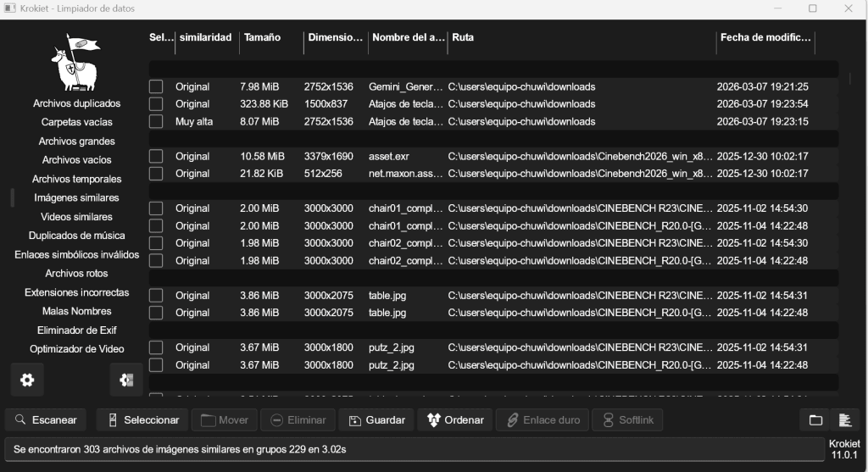The width and height of the screenshot is (868, 472).
Task: Tick the first putz_2.jpg row checkbox
Action: coord(156,347)
